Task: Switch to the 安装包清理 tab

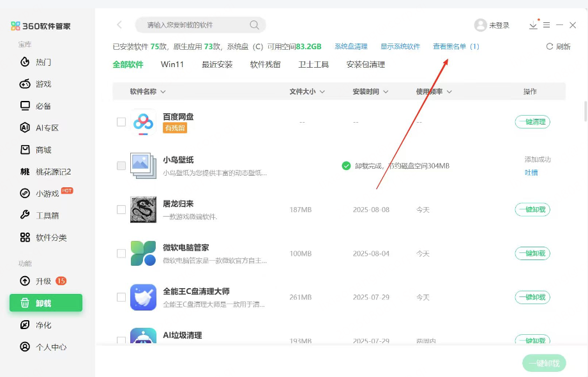Action: [365, 65]
